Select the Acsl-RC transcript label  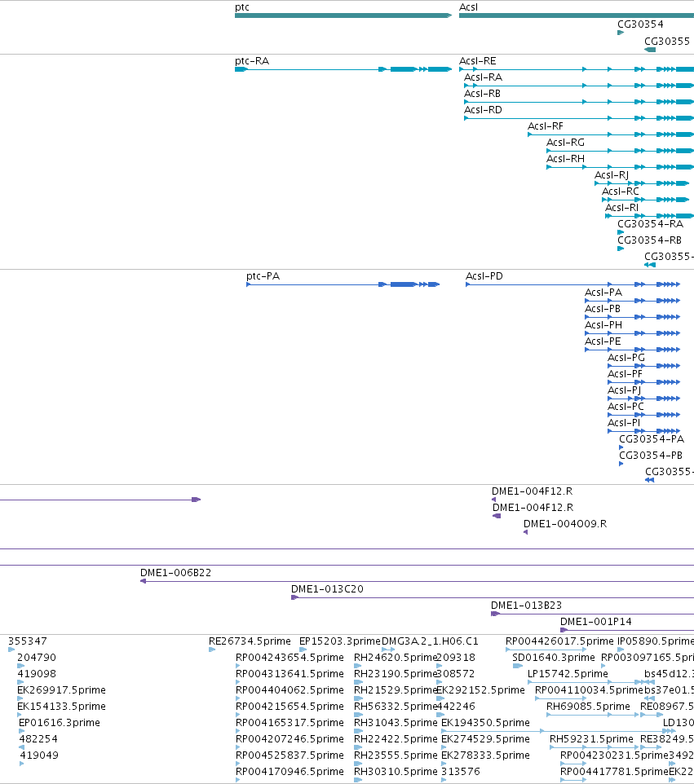tap(621, 191)
